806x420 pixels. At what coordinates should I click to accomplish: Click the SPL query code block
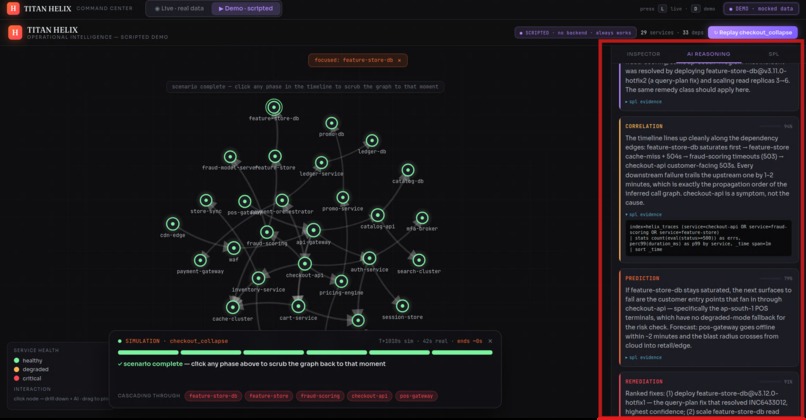[x=708, y=238]
